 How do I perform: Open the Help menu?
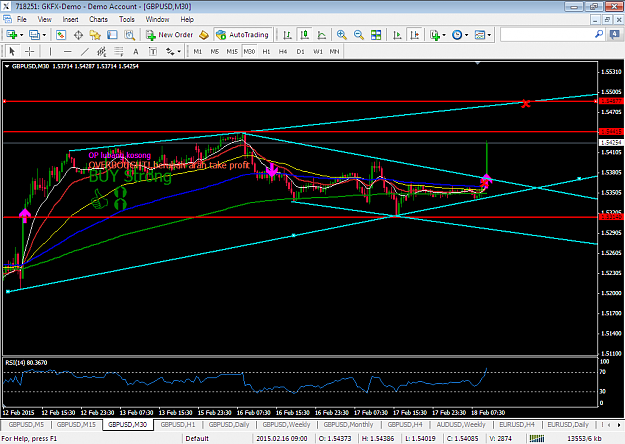[x=187, y=19]
